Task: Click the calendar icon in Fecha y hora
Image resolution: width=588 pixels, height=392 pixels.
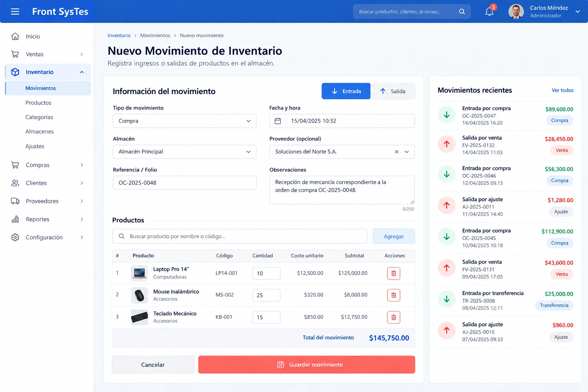Action: (x=278, y=121)
